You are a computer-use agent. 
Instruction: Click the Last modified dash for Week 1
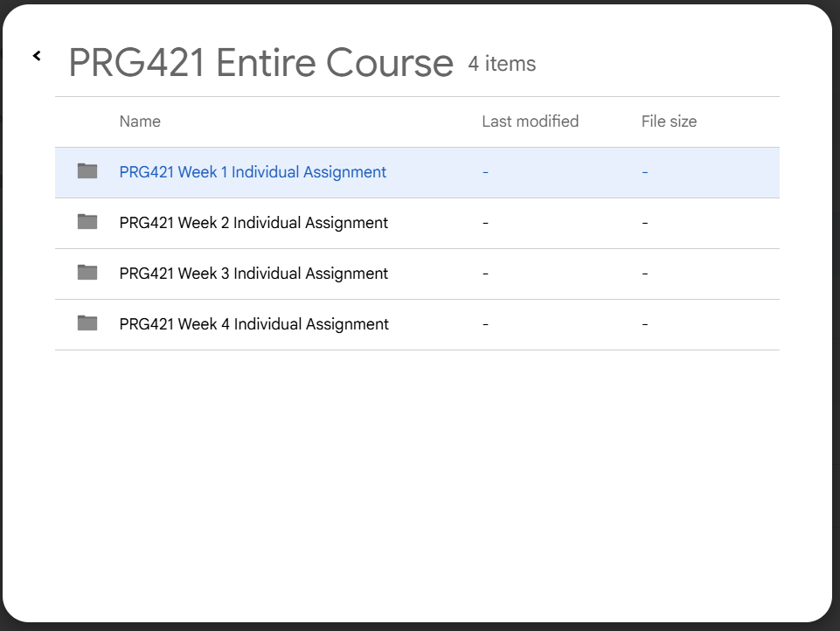pyautogui.click(x=485, y=172)
